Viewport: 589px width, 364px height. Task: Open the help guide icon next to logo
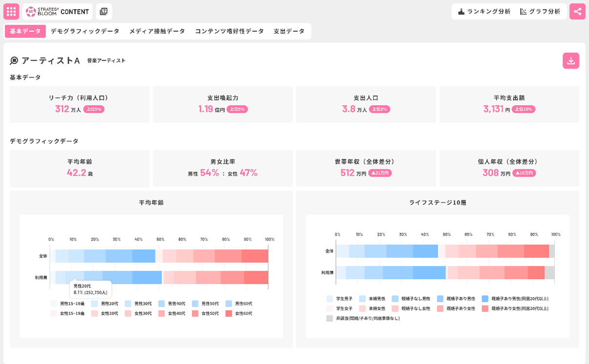[104, 11]
